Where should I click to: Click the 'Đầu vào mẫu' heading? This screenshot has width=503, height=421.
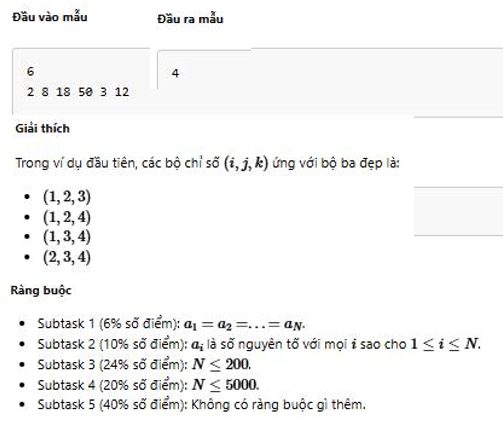click(x=50, y=17)
